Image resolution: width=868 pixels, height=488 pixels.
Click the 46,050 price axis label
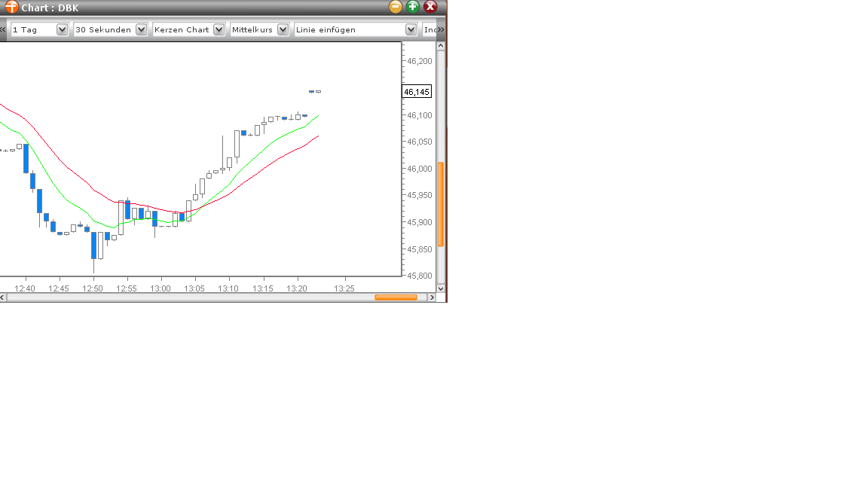(420, 142)
